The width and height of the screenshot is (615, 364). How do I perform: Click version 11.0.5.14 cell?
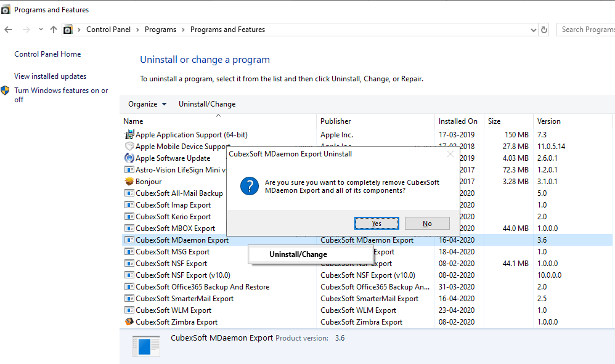pyautogui.click(x=551, y=147)
